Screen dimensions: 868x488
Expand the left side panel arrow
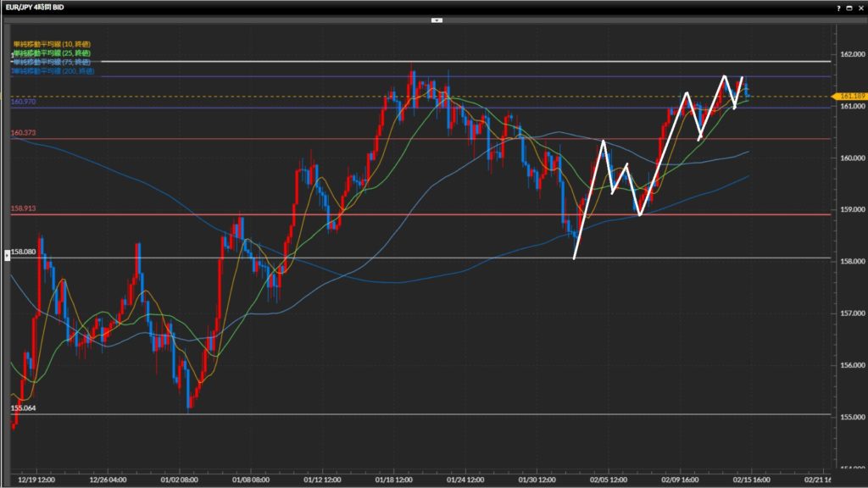click(8, 253)
